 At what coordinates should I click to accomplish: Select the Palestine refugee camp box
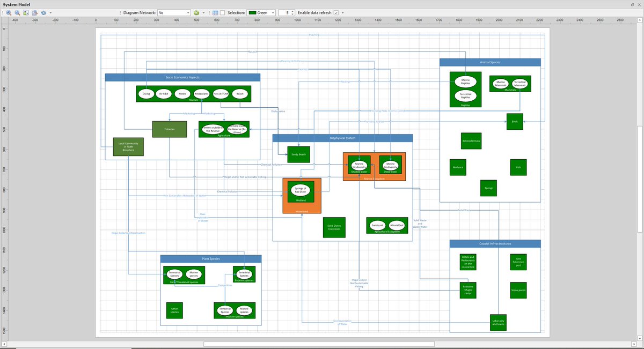(x=468, y=290)
